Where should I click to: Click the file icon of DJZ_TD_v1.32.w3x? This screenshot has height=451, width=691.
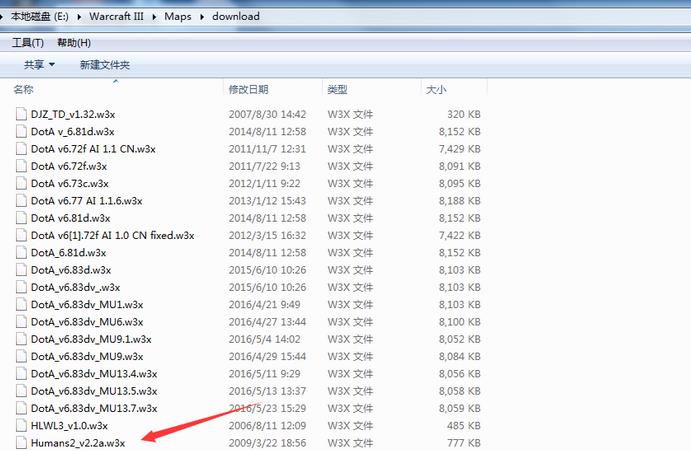coord(21,114)
